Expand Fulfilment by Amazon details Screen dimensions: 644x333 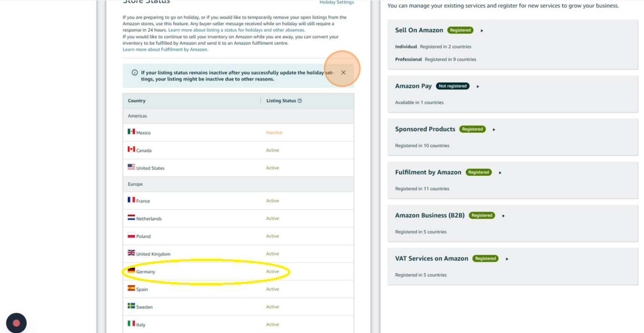click(500, 173)
